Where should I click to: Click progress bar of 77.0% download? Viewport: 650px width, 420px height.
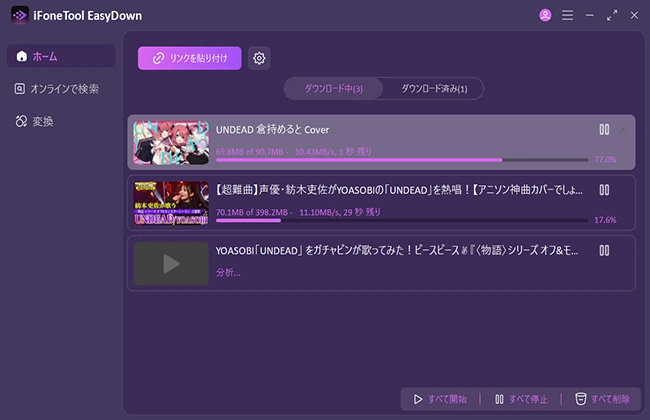click(402, 160)
